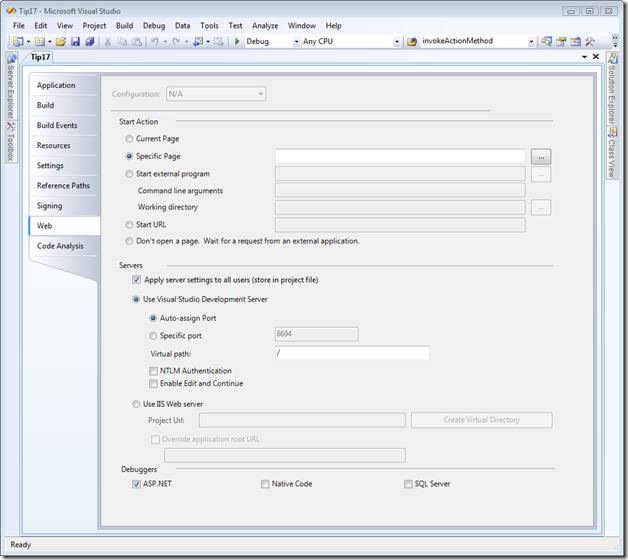Switch to the Build Events tab
Screen dimensions: 628x560
coord(64,125)
